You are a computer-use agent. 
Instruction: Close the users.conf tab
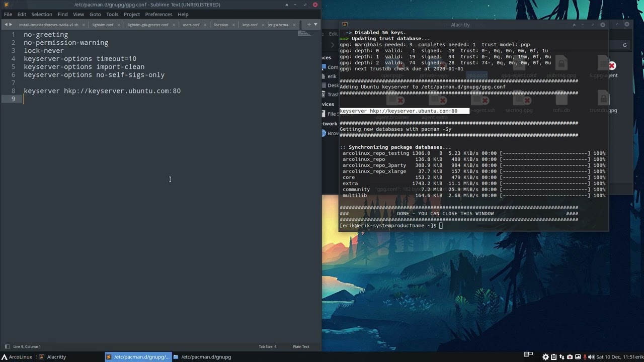(205, 25)
